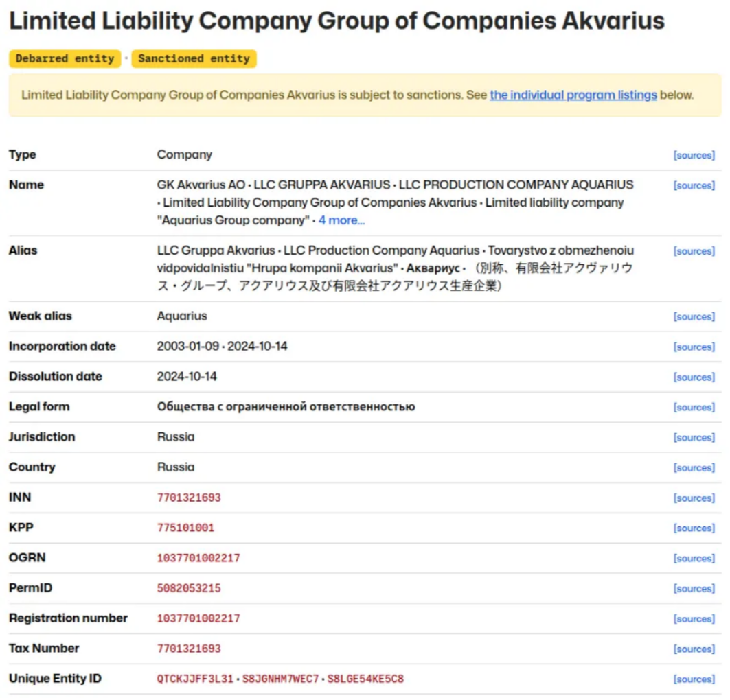Open sources link for Name row
Viewport: 730px width, 700px height.
pos(694,185)
